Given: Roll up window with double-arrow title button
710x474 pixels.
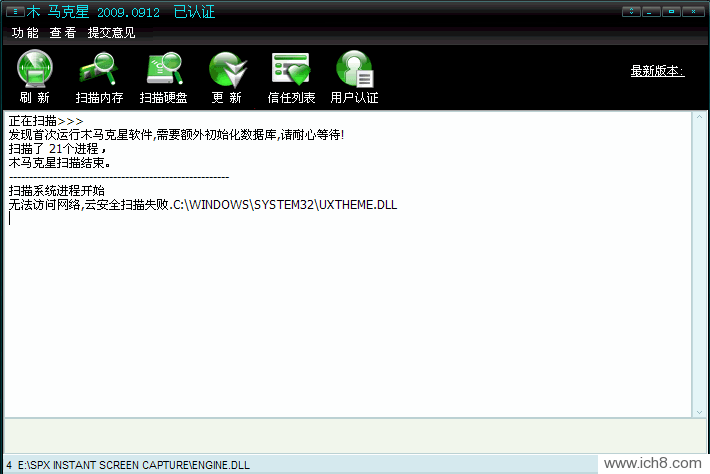Looking at the screenshot, I should click(630, 12).
